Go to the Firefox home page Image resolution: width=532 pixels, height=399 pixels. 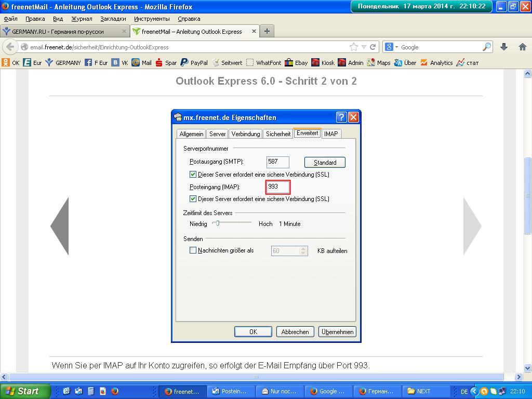(x=523, y=47)
